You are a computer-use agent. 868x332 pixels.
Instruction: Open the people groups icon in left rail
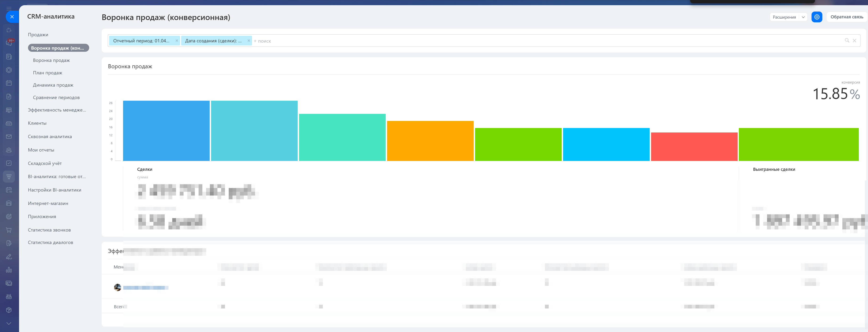9,150
